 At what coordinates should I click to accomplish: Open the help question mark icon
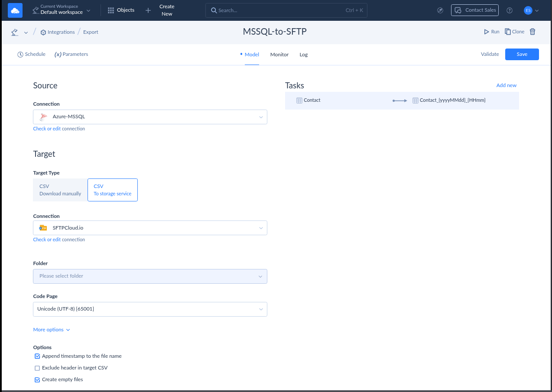pos(510,10)
